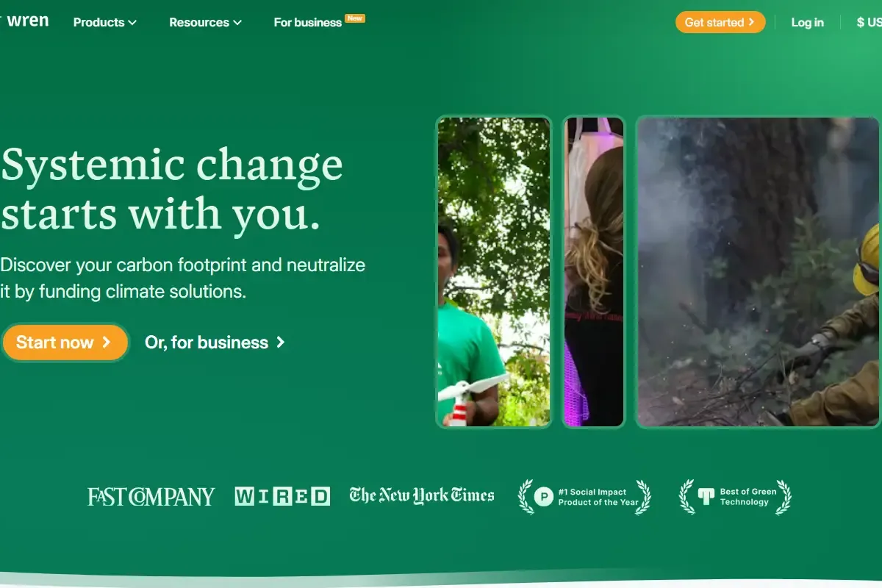Screen dimensions: 882x588
Task: Click the Best of Green Technology badge
Action: coord(735,497)
